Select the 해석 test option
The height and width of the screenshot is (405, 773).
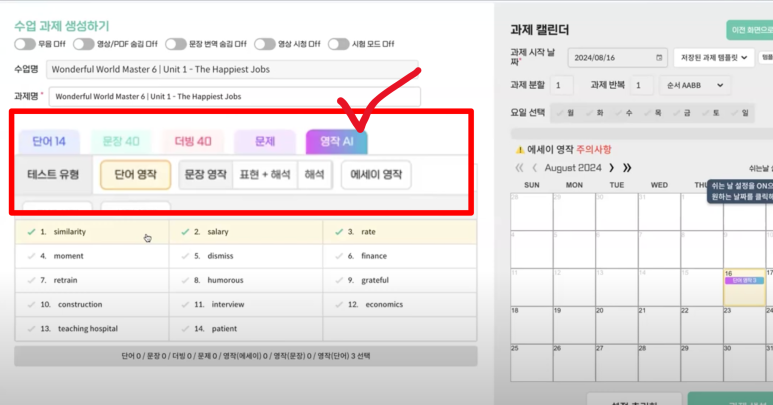pyautogui.click(x=315, y=174)
